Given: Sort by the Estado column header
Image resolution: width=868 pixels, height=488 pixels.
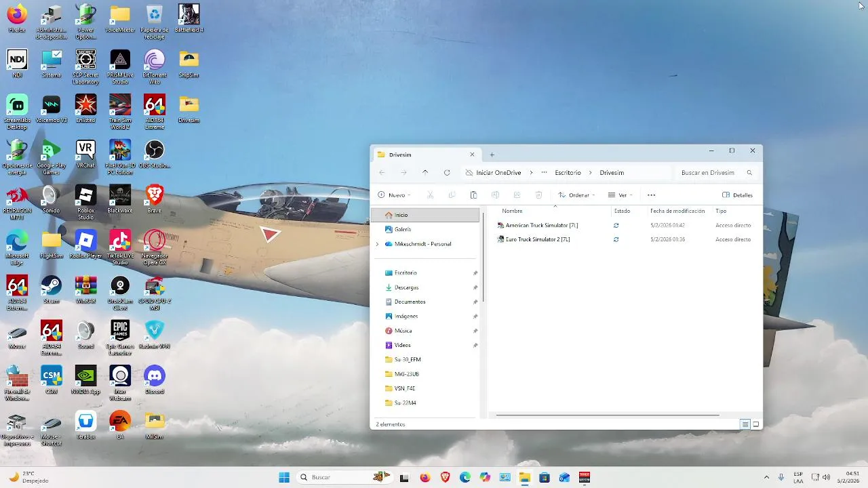Looking at the screenshot, I should [622, 211].
